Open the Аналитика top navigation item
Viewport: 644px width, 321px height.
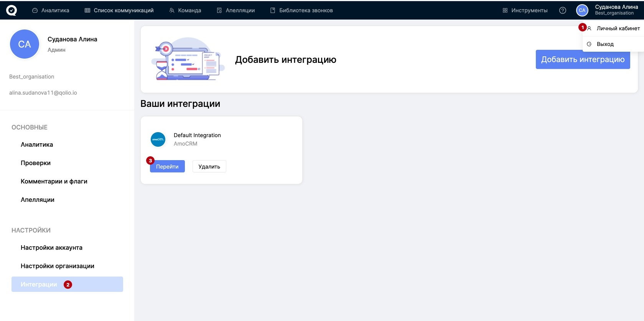51,10
